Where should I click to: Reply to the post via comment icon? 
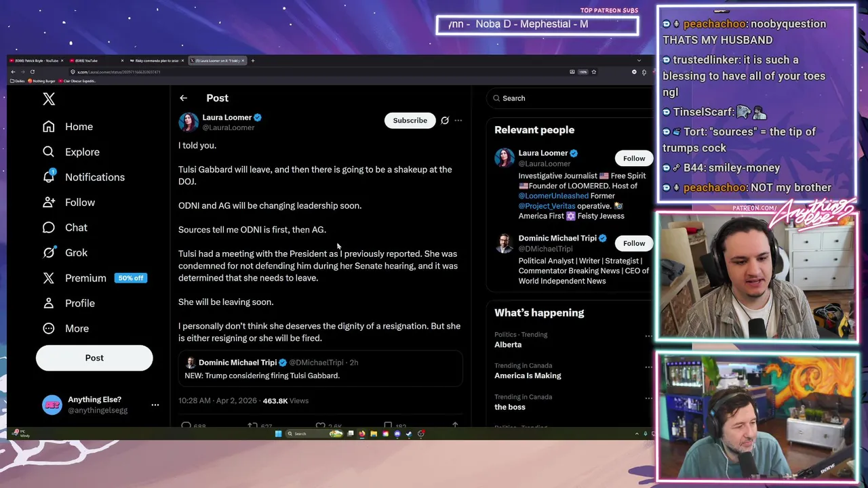[186, 426]
